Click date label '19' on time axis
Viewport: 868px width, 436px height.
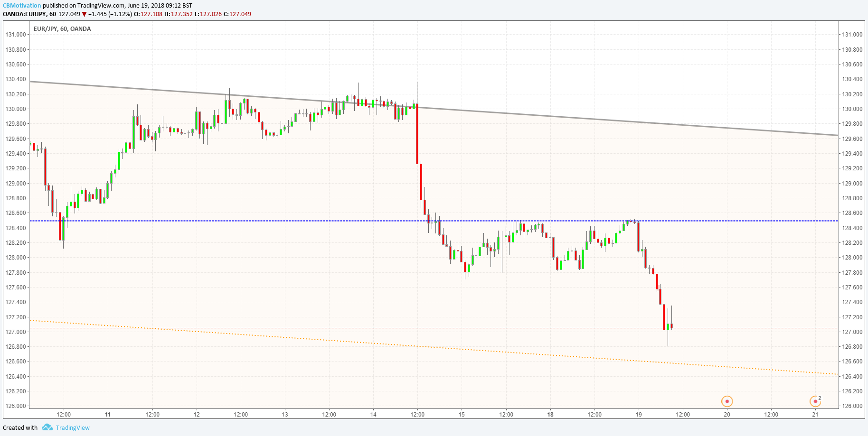pos(639,414)
